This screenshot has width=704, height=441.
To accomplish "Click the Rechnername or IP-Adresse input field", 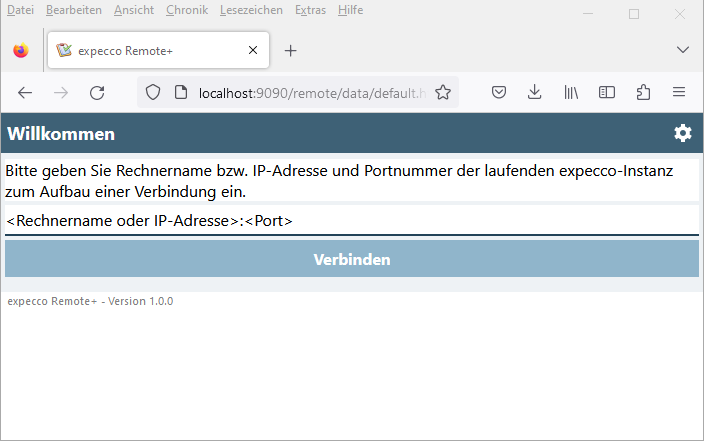I will click(x=351, y=221).
